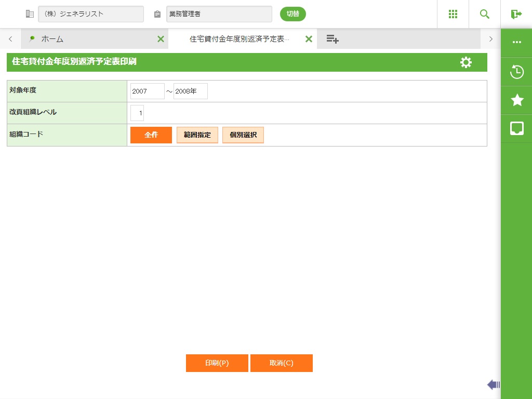Close the 住宅貸付金年度別返済予定表 tab
This screenshot has width=532, height=399.
click(309, 39)
